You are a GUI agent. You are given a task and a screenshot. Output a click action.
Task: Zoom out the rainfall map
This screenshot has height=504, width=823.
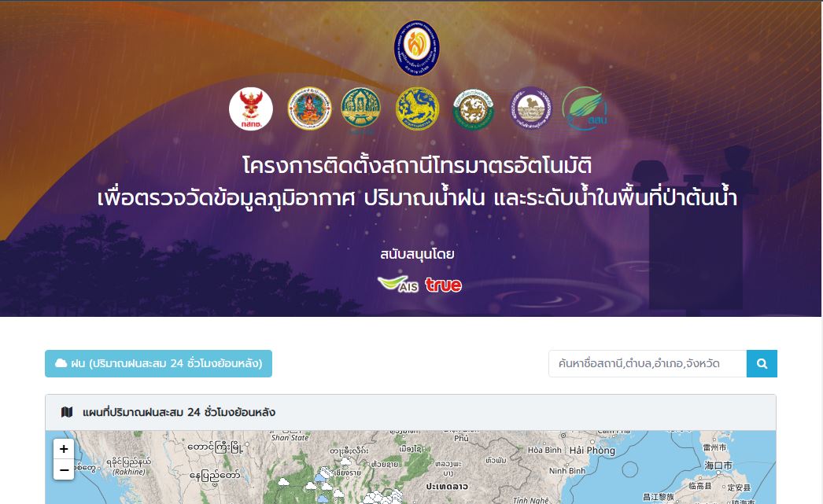click(64, 470)
